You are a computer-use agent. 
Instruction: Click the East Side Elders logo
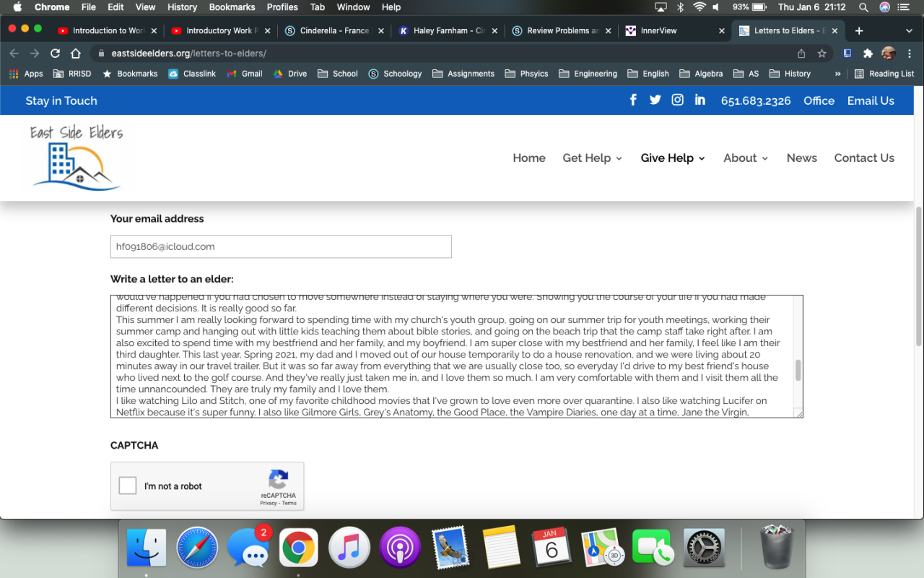click(x=77, y=158)
